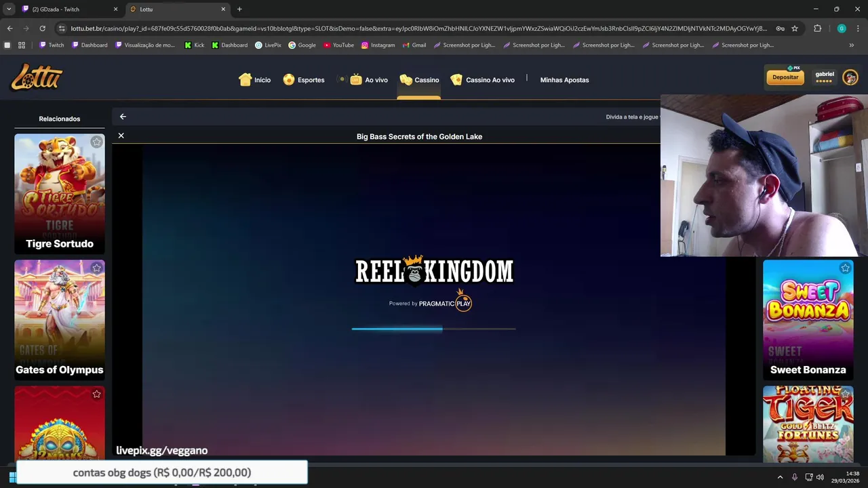Open the Sweet Bonanza game thumbnail
868x488 pixels.
pyautogui.click(x=808, y=320)
